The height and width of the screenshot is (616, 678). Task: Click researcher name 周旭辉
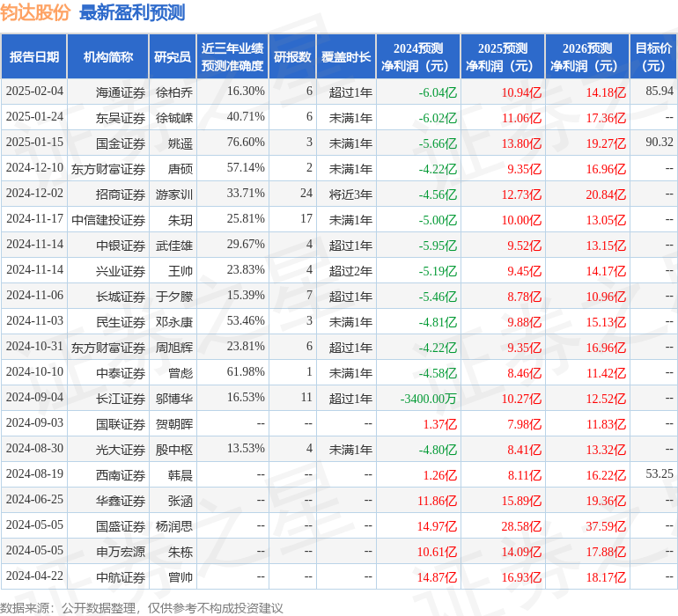tap(174, 348)
